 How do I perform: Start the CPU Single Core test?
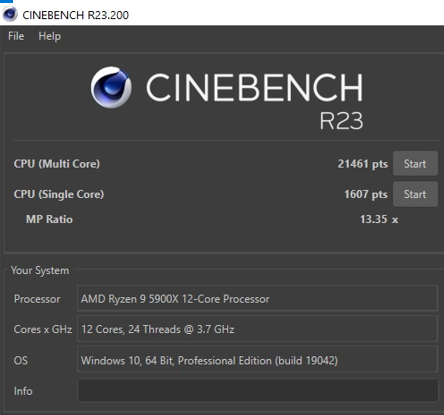pos(415,194)
